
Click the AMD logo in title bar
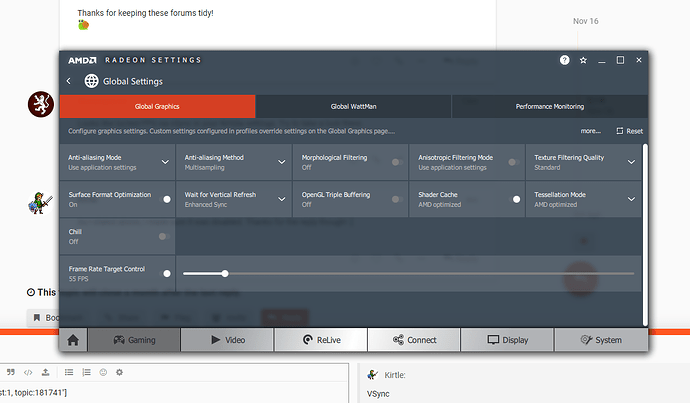coord(82,60)
